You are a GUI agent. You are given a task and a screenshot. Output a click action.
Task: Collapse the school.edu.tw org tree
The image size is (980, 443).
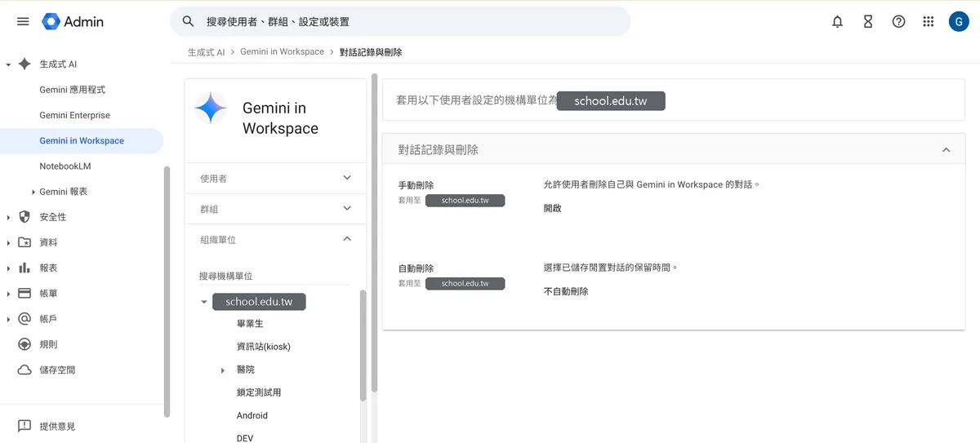[203, 302]
